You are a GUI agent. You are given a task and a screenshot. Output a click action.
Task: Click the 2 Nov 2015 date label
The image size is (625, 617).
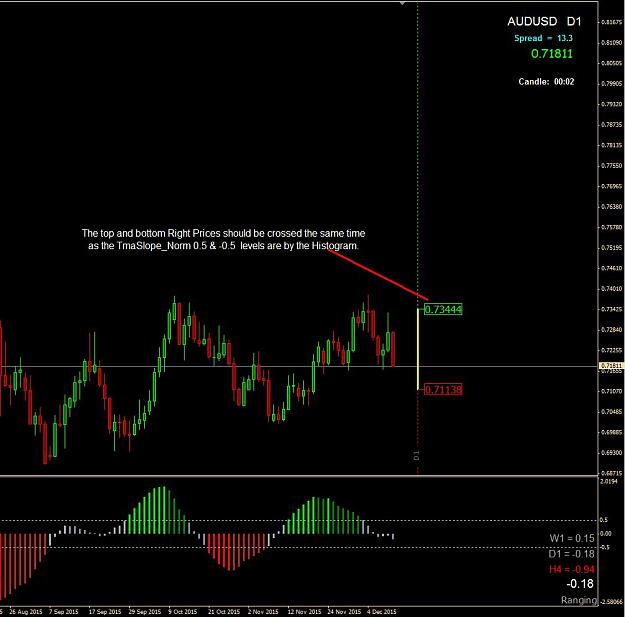point(263,612)
